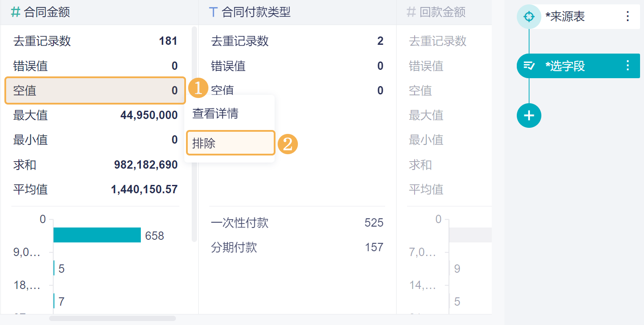Open the 来源表 three-dot menu

tap(627, 17)
